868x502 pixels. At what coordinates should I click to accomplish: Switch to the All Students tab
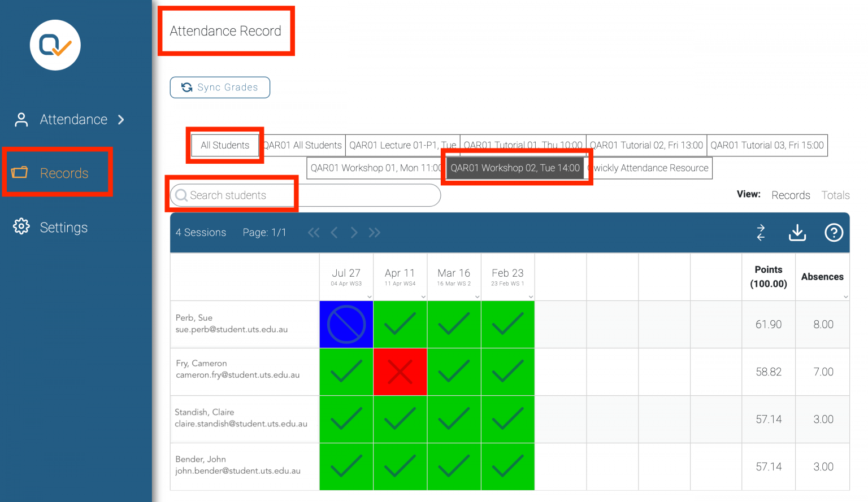[x=225, y=145]
